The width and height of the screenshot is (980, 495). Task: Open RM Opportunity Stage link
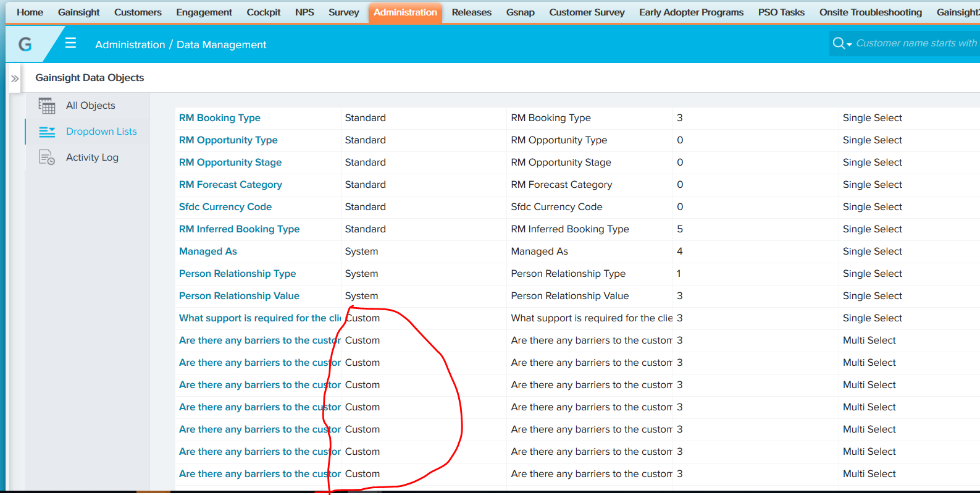click(230, 163)
